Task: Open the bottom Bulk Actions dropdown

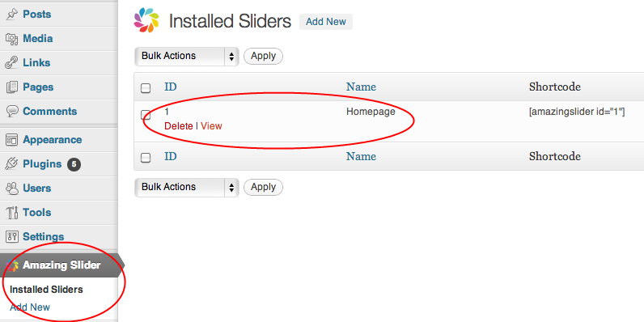Action: coord(186,187)
